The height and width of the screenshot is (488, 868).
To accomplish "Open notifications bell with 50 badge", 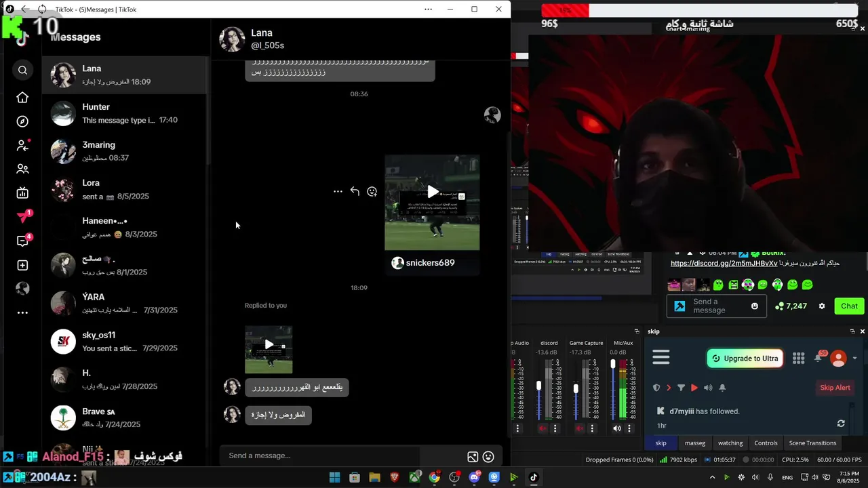I will click(819, 357).
